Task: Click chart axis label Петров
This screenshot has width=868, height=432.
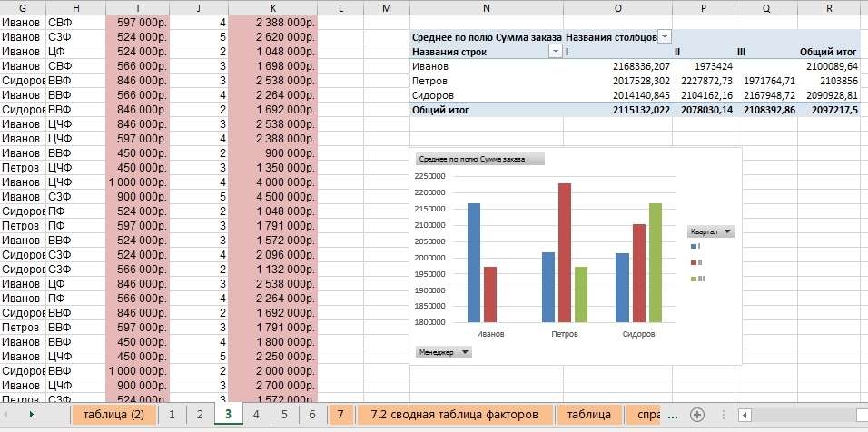Action: tap(565, 334)
